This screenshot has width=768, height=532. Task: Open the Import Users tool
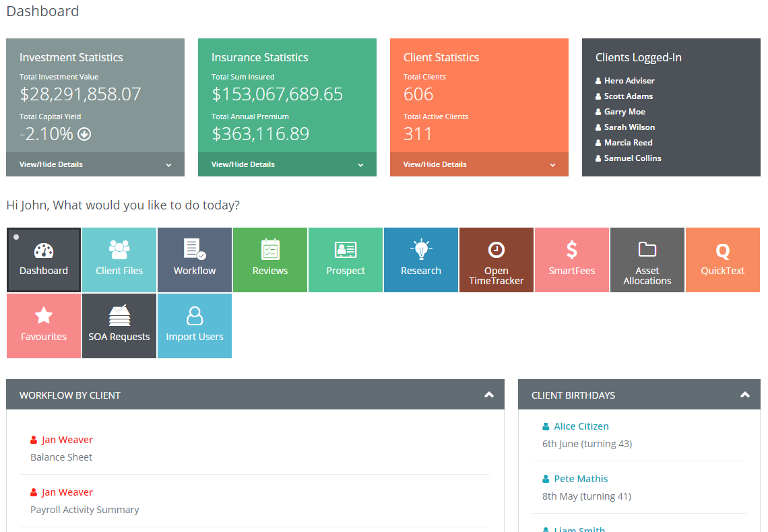[195, 326]
